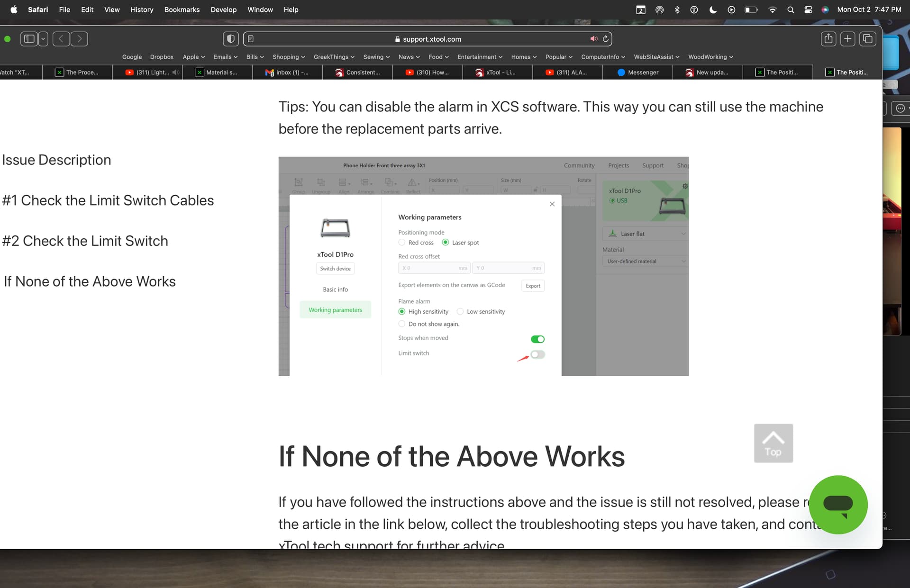Toggle Focus moon icon in the menu bar
The width and height of the screenshot is (910, 588).
click(x=713, y=9)
